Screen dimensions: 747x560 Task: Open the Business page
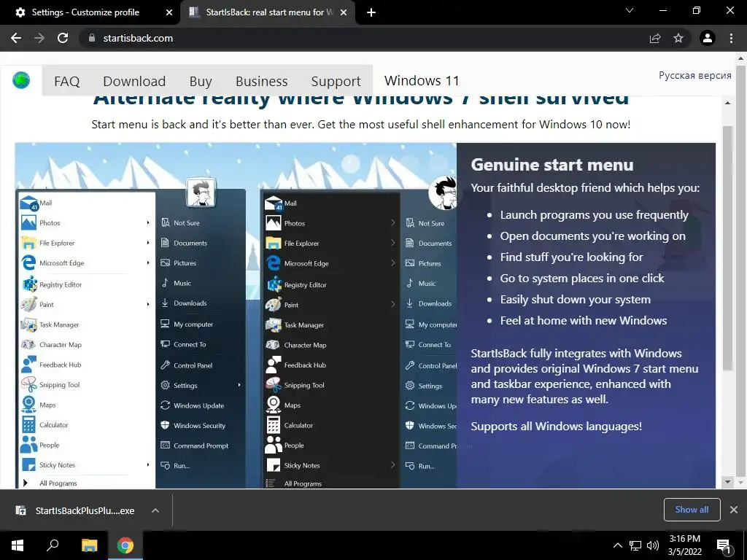[262, 82]
